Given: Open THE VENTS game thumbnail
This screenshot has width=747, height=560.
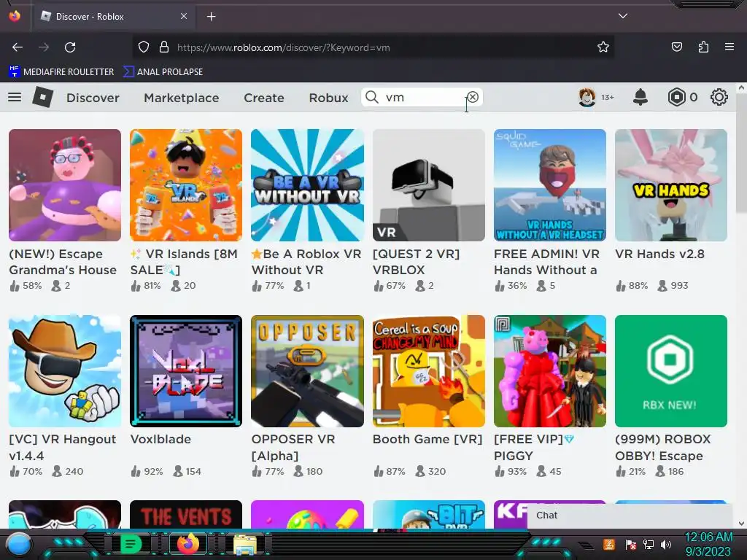Looking at the screenshot, I should [186, 514].
